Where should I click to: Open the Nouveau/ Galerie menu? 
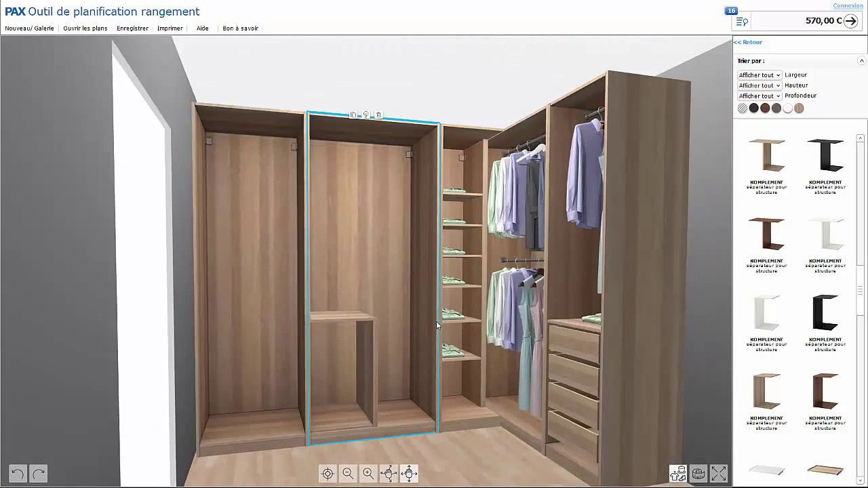coord(29,28)
